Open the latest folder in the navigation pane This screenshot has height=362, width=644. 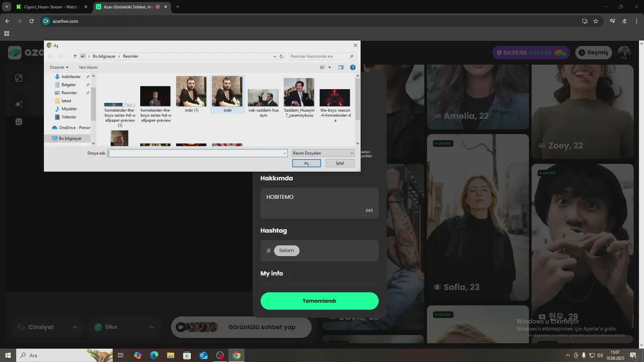[x=66, y=101]
